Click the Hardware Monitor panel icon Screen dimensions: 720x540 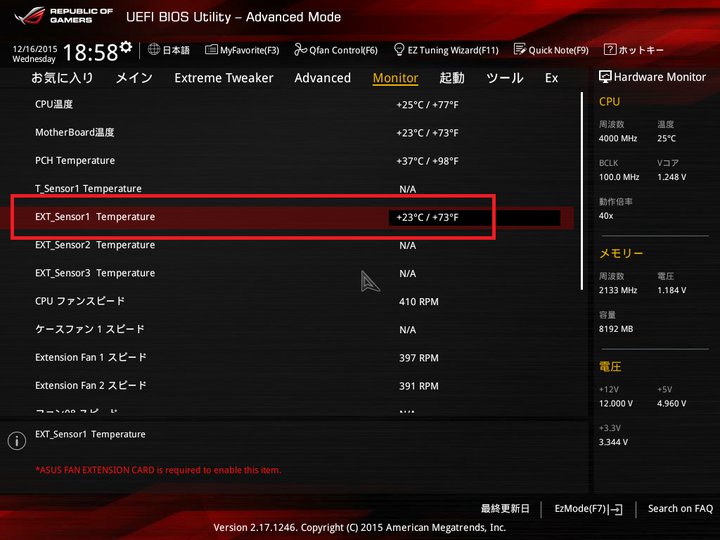coord(605,77)
